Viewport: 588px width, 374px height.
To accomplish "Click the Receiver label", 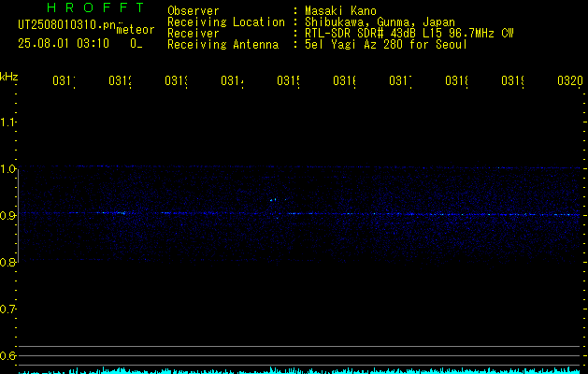I will [x=194, y=34].
